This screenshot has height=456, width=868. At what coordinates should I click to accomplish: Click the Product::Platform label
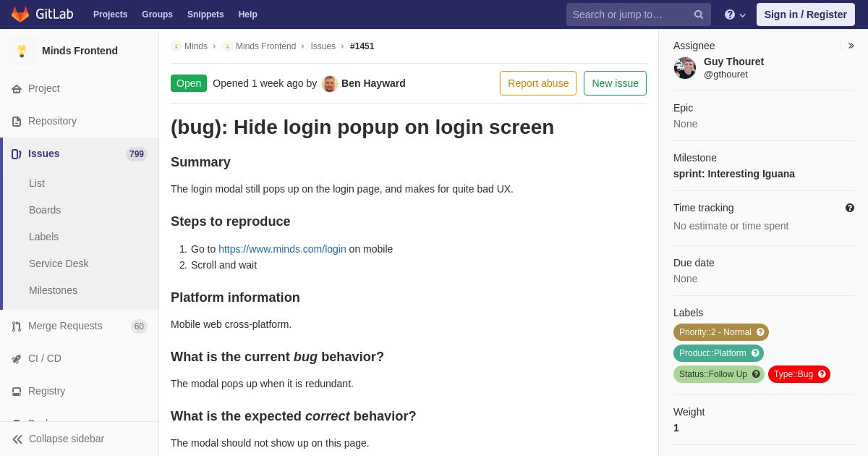pos(712,353)
